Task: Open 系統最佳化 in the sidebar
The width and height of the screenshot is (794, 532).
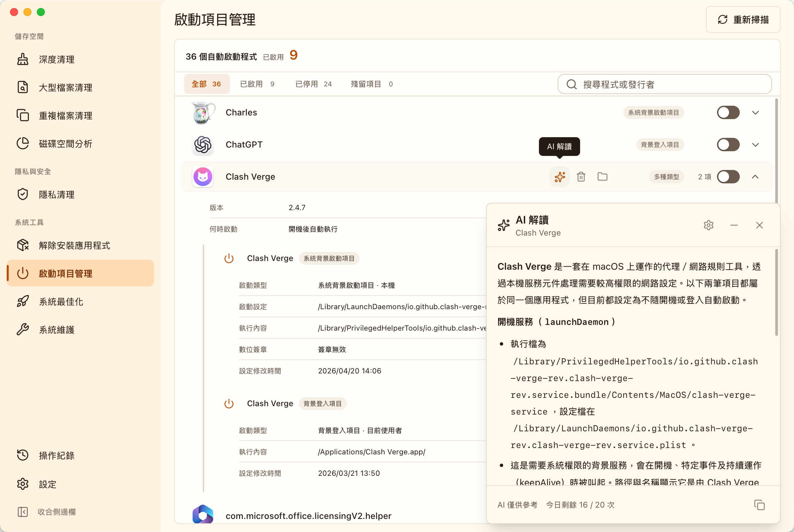Action: (x=80, y=301)
